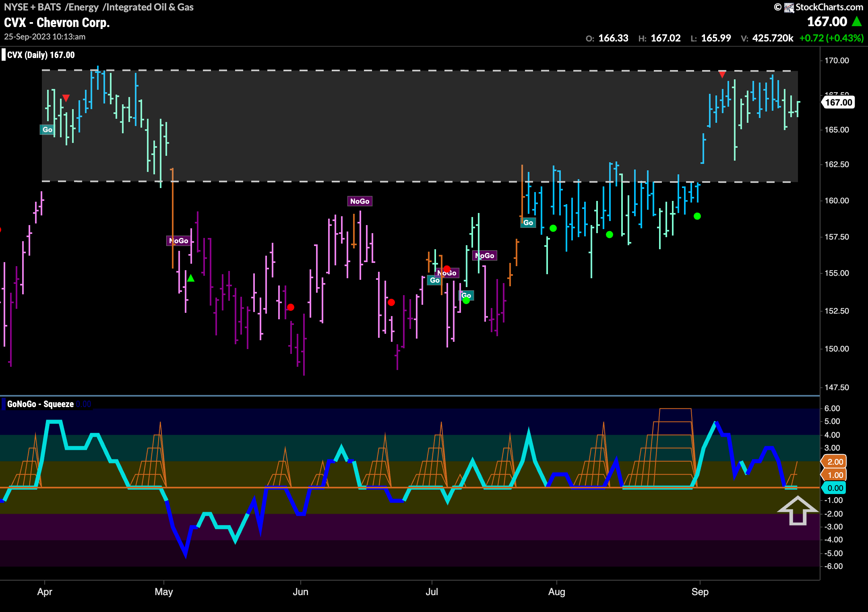Click the orange 1.00 oscillator value tag

click(835, 475)
